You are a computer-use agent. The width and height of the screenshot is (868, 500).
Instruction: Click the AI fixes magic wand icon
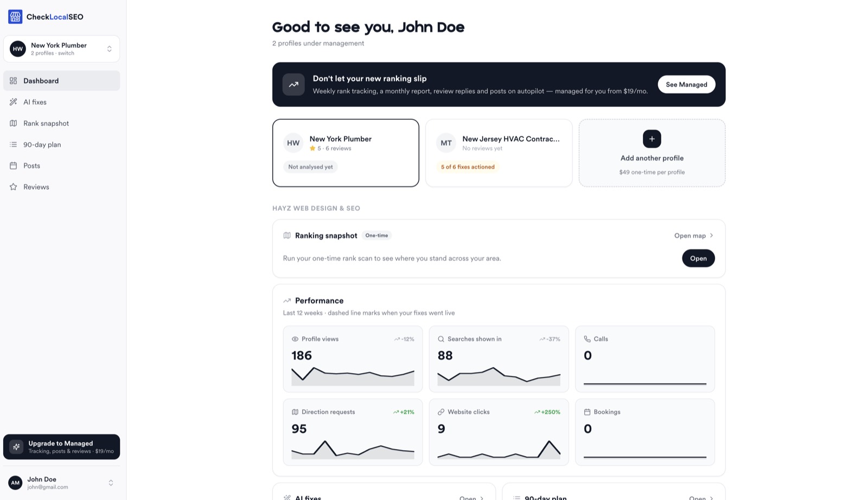[x=14, y=102]
